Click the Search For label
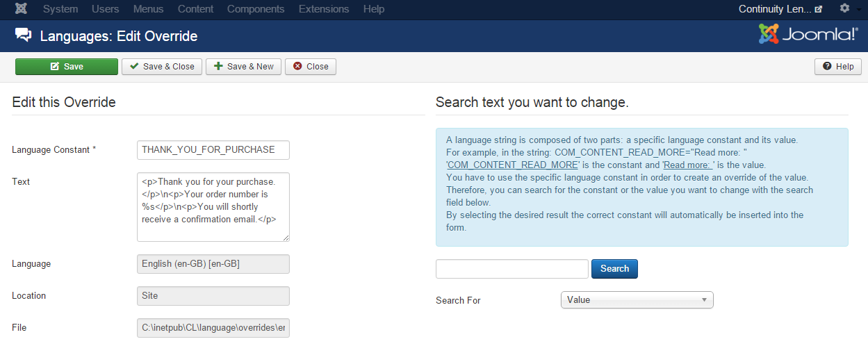This screenshot has width=868, height=362. (x=458, y=300)
